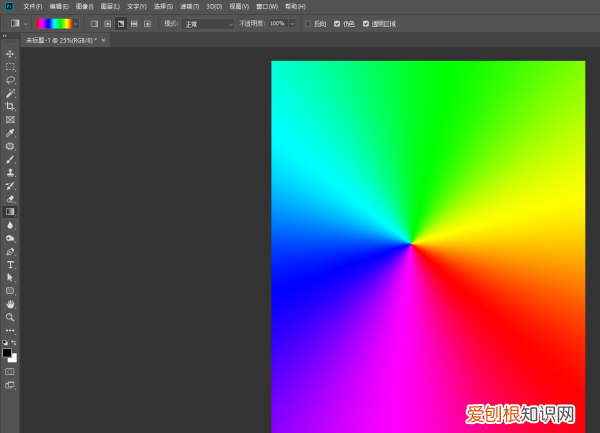Uncheck the 透明区域 (Transparency) checkbox

tap(365, 22)
